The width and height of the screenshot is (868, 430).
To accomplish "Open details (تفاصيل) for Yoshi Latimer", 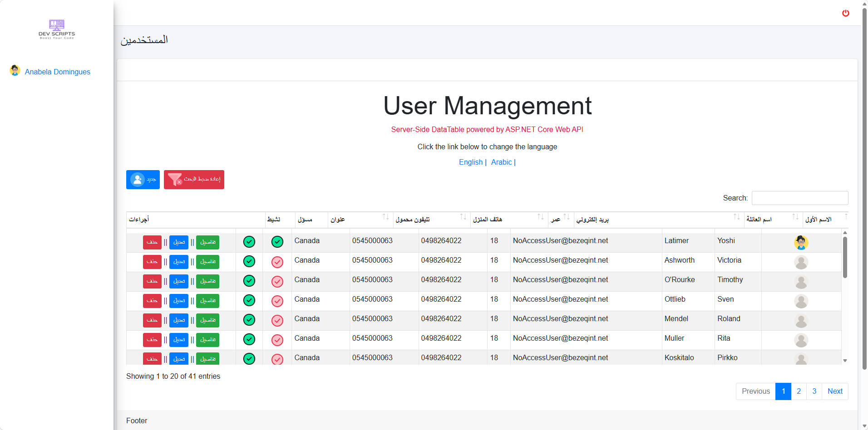I will (207, 242).
